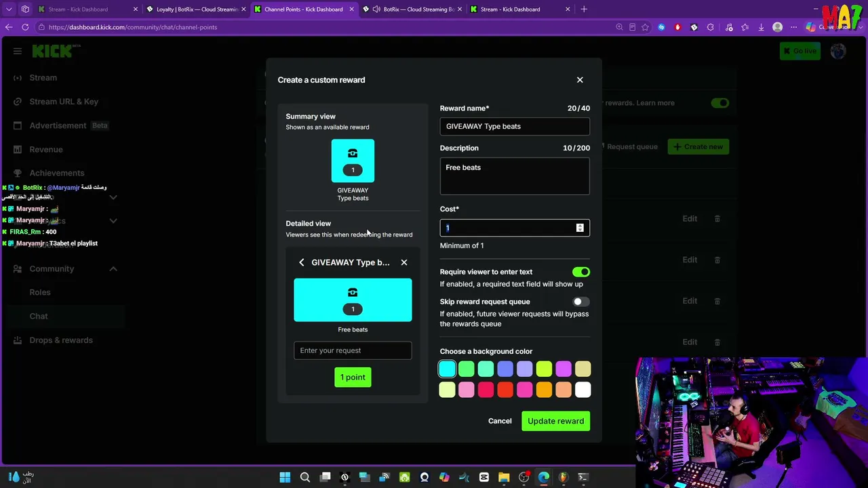Pick the khaki yellow color swatch
This screenshot has height=488, width=868.
583,369
